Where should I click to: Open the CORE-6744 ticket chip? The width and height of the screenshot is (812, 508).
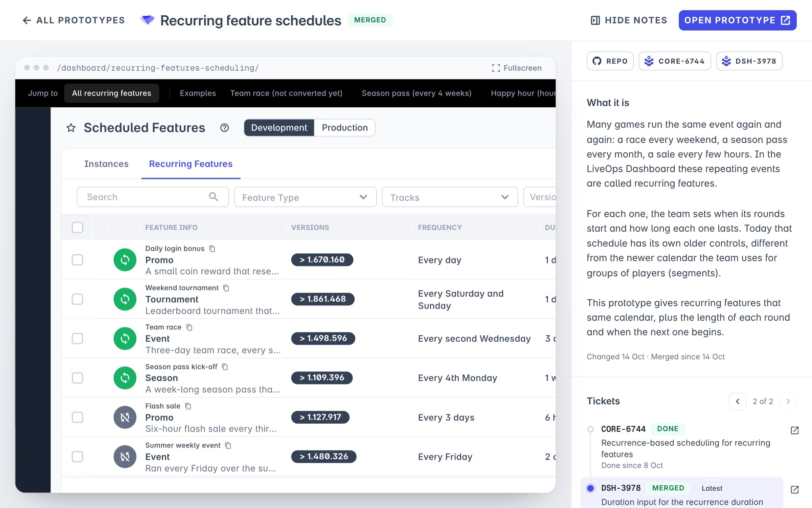point(675,61)
